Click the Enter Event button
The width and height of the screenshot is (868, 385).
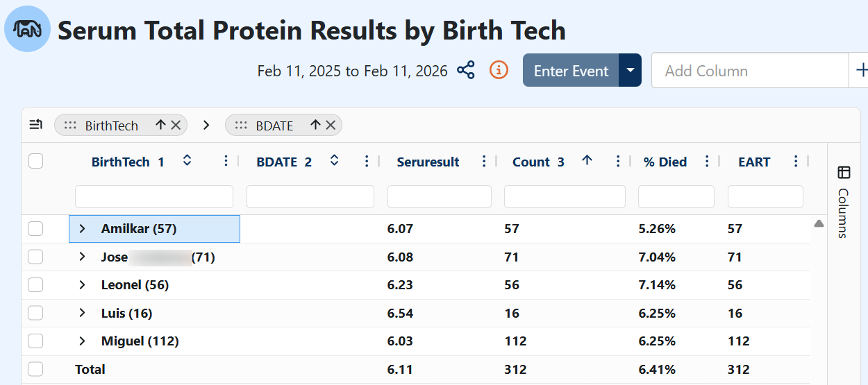click(x=571, y=71)
